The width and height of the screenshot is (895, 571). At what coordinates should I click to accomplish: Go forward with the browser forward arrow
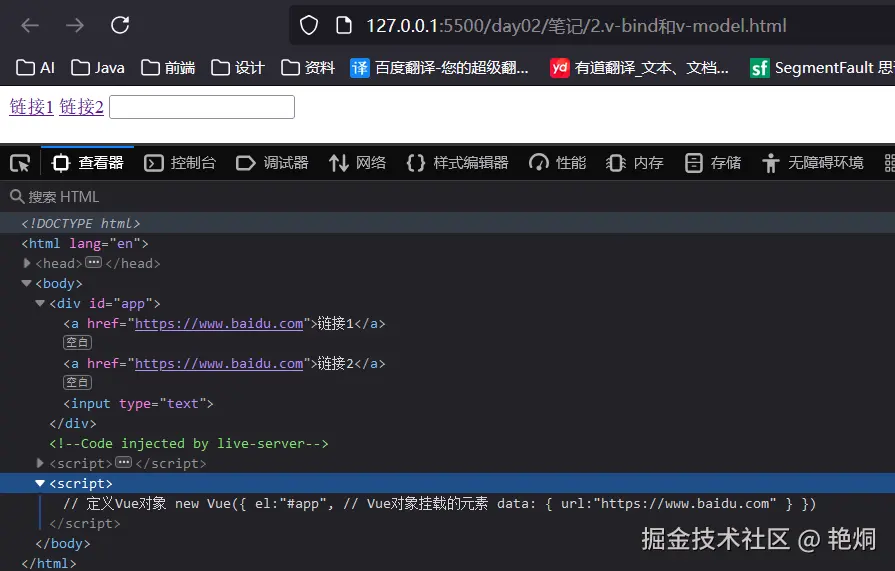[74, 25]
